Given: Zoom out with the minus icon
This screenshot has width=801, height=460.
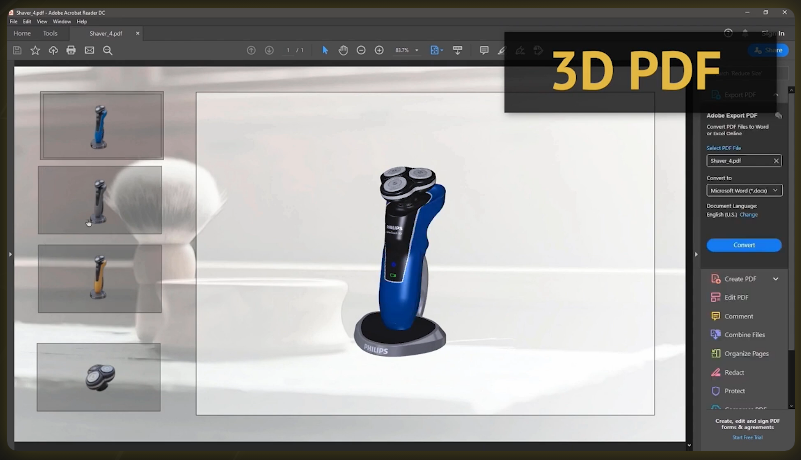Looking at the screenshot, I should pos(361,50).
